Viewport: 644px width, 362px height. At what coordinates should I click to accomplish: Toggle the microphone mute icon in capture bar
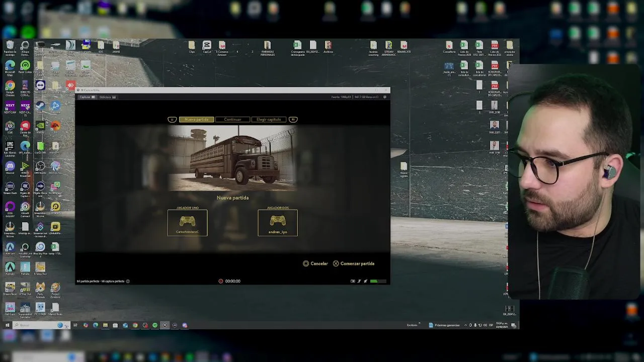pos(359,281)
